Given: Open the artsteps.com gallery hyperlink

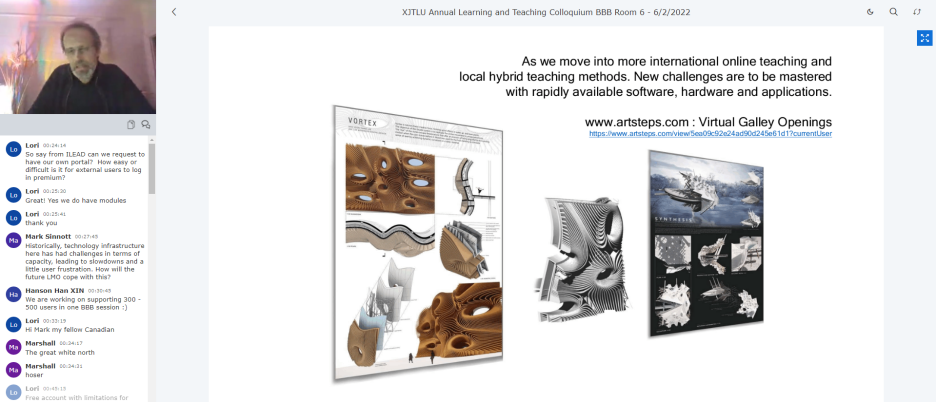Looking at the screenshot, I should [710, 133].
